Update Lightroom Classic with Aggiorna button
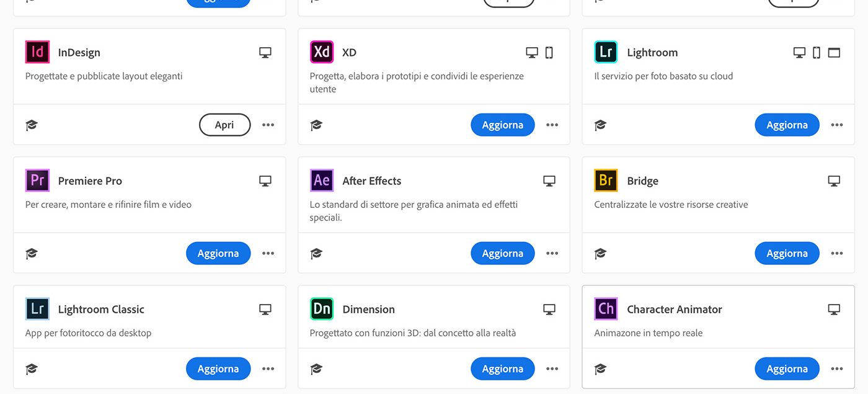The image size is (868, 394). click(218, 369)
